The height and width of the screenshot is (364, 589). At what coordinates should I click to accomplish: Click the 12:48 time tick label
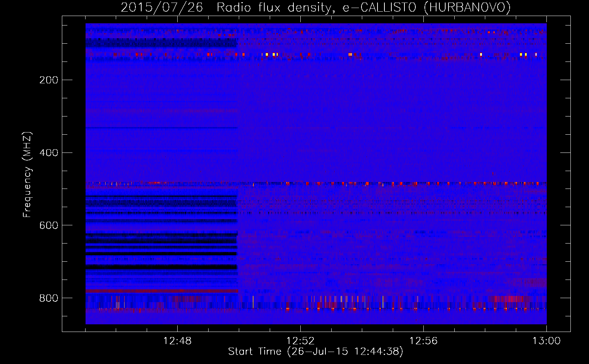(177, 341)
